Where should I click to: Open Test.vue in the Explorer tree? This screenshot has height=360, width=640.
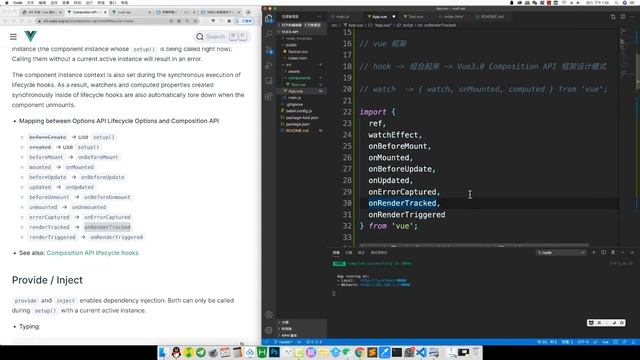[298, 84]
